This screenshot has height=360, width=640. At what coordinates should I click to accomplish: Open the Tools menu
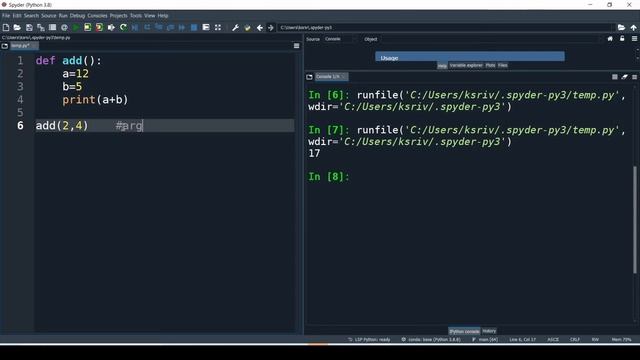[x=136, y=16]
